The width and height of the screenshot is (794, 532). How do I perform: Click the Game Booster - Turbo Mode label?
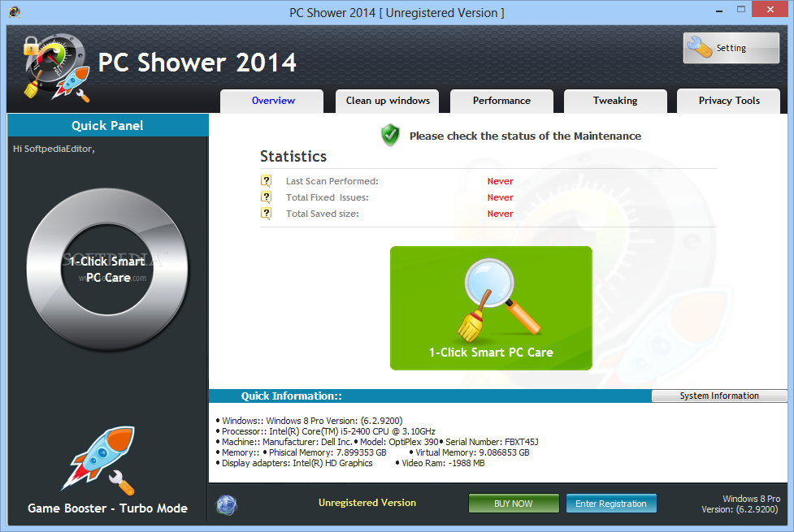pyautogui.click(x=107, y=508)
